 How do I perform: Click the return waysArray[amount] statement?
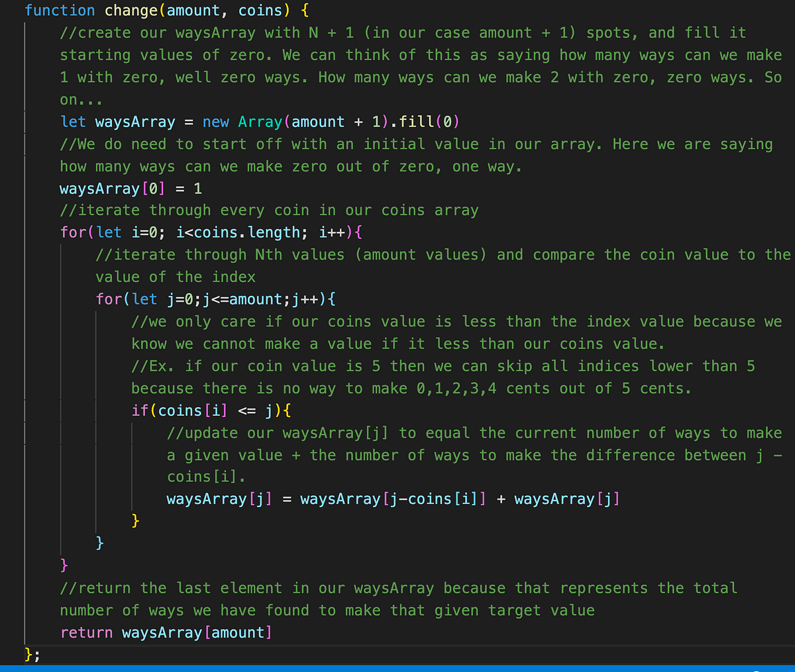pos(166,632)
